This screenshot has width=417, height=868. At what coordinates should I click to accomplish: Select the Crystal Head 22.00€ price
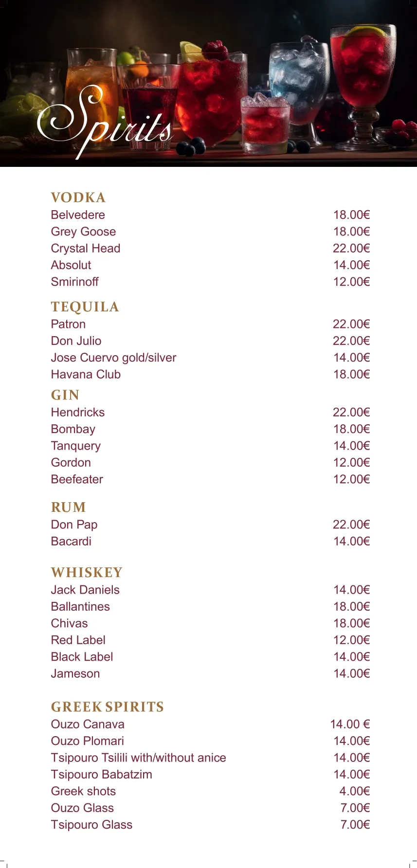351,248
